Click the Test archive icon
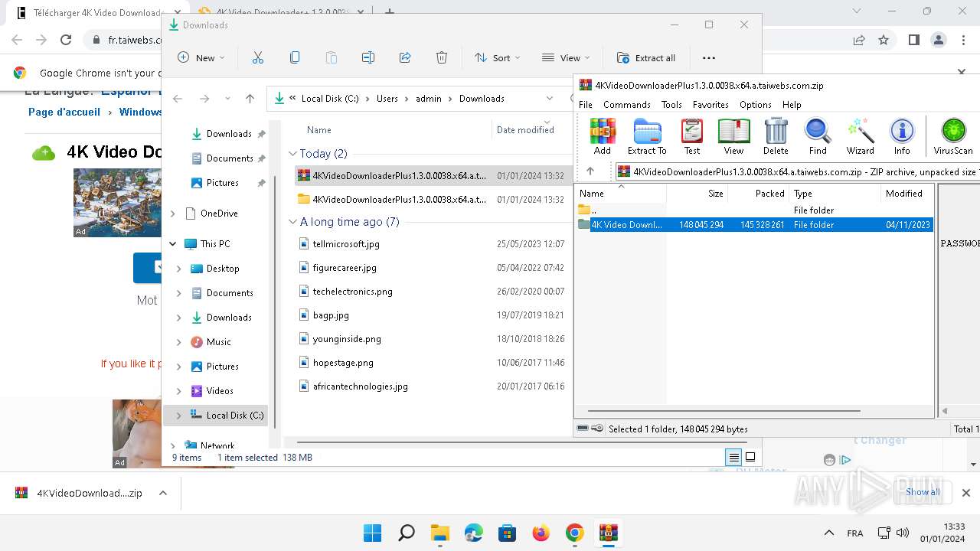Screen dimensions: 980x551 (691, 136)
